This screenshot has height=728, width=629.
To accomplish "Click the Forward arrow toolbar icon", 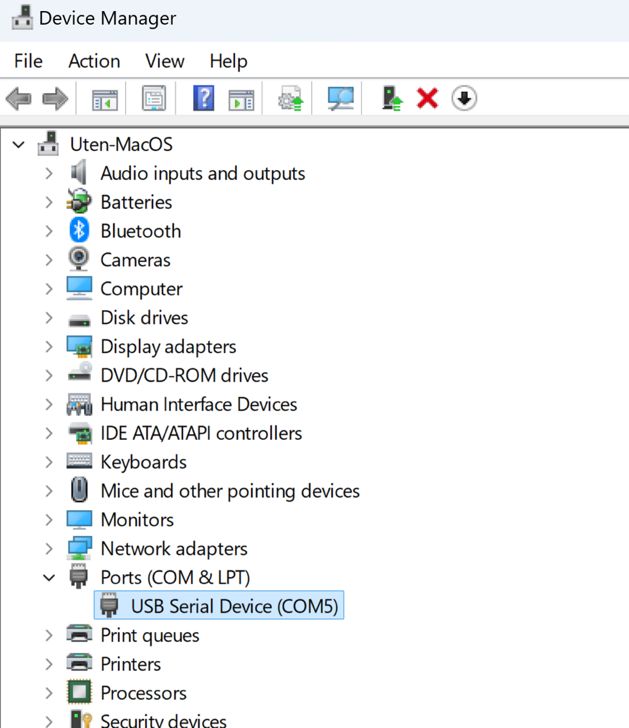I will (x=55, y=98).
